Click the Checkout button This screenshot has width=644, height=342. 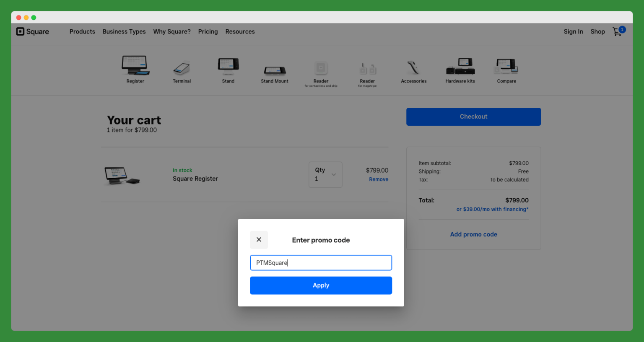pyautogui.click(x=473, y=117)
